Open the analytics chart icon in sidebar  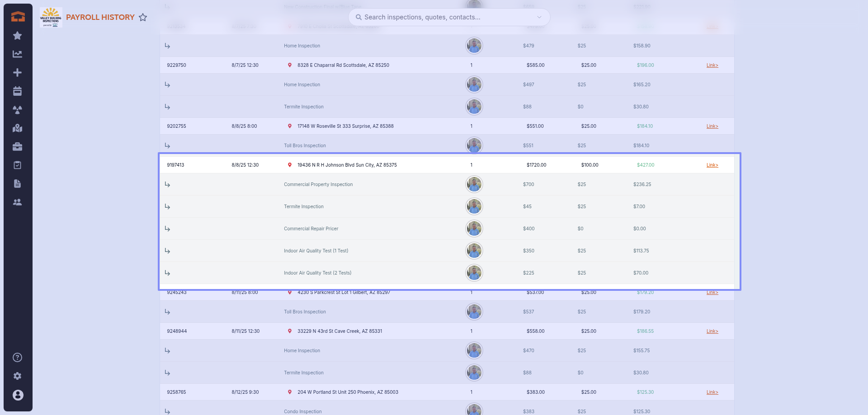pos(18,54)
